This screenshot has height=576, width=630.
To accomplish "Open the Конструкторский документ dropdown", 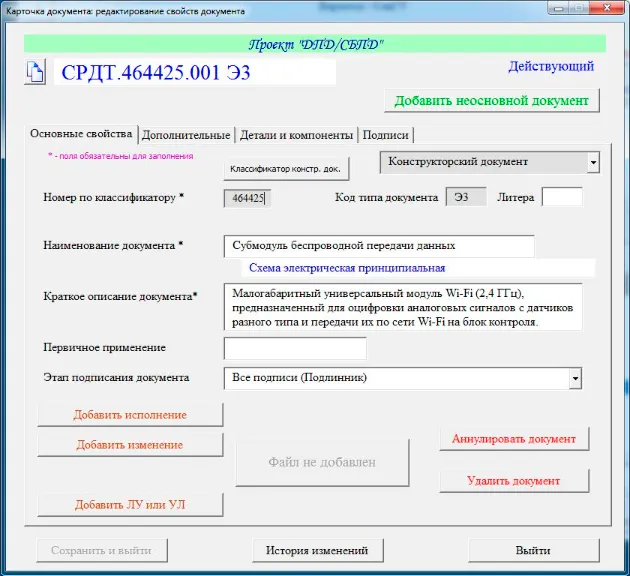I will coord(593,162).
